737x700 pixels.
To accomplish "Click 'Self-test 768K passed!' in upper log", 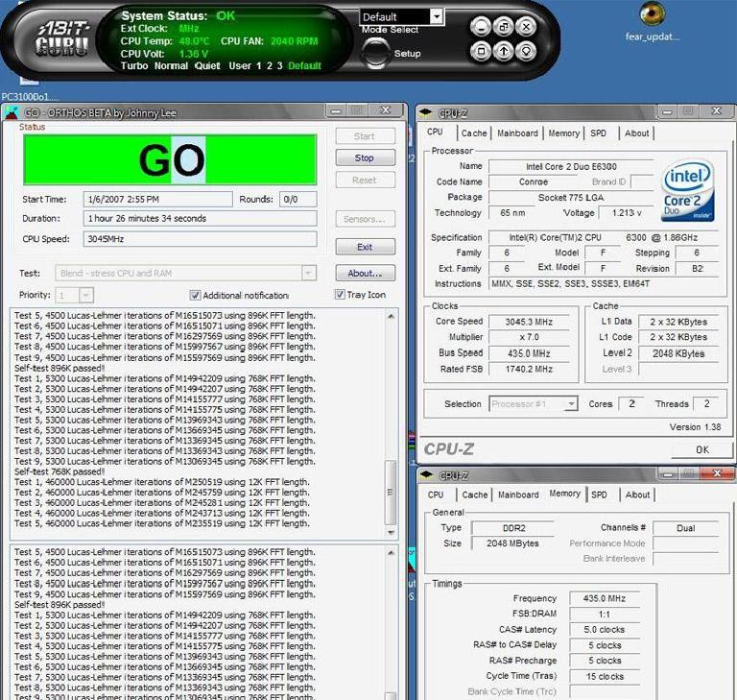I will (x=59, y=471).
